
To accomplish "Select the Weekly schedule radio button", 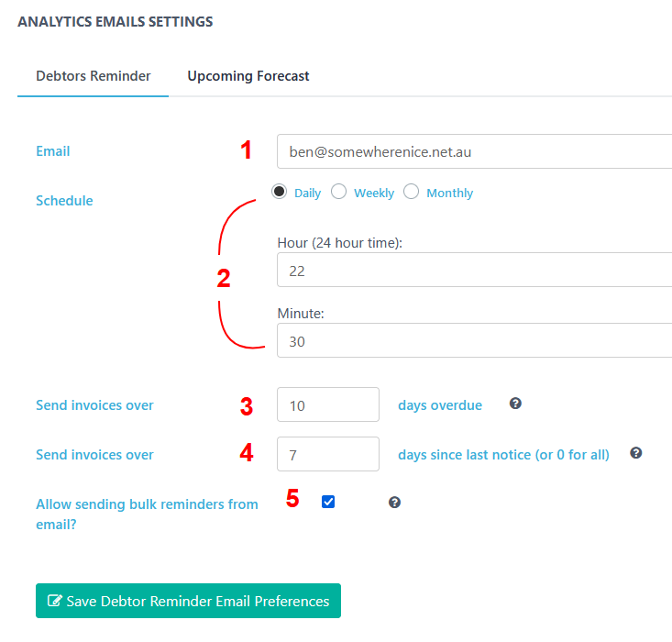I will pyautogui.click(x=338, y=192).
